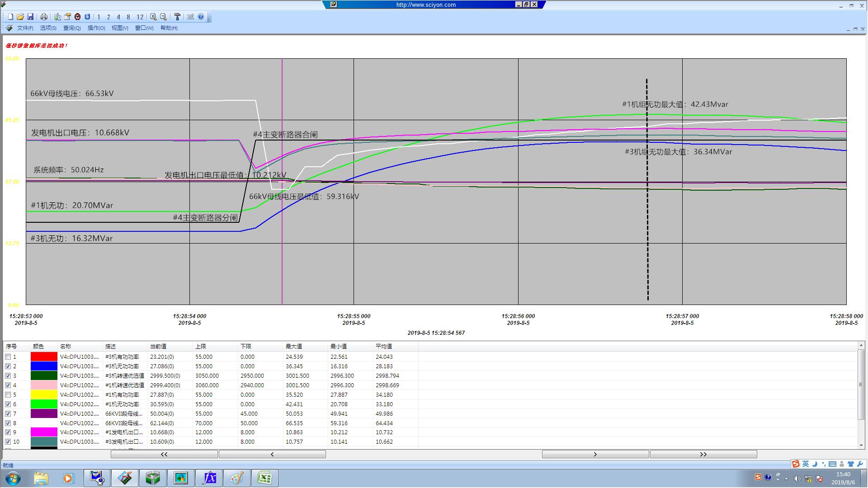Image resolution: width=868 pixels, height=488 pixels.
Task: Click the volume speaker tray icon
Action: 797,479
